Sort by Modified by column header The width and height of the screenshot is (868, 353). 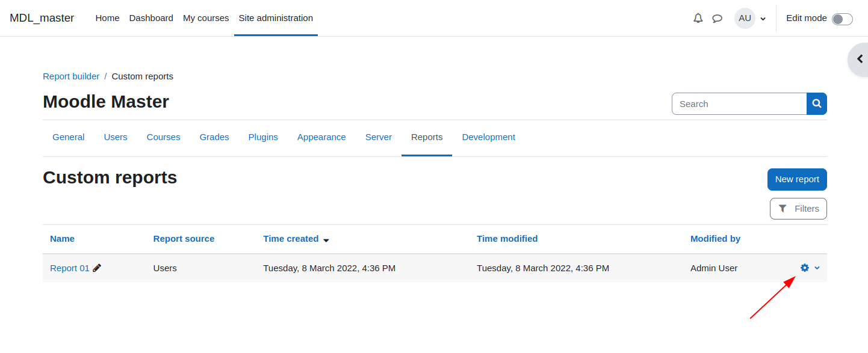coord(715,239)
